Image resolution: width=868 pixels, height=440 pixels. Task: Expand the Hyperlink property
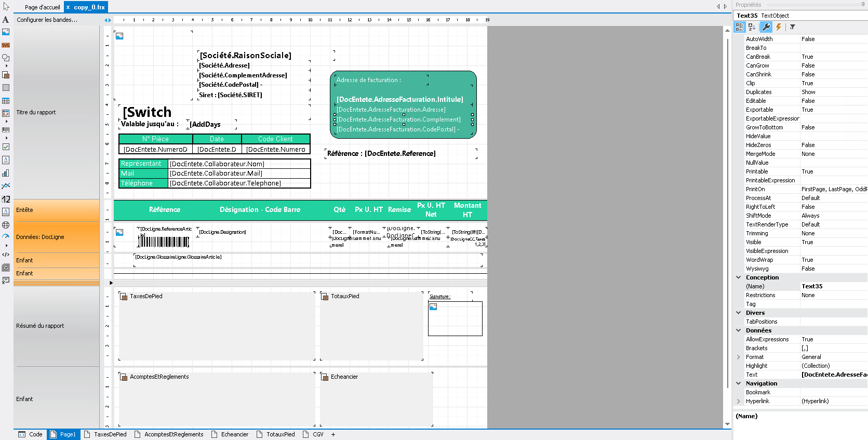[x=739, y=401]
